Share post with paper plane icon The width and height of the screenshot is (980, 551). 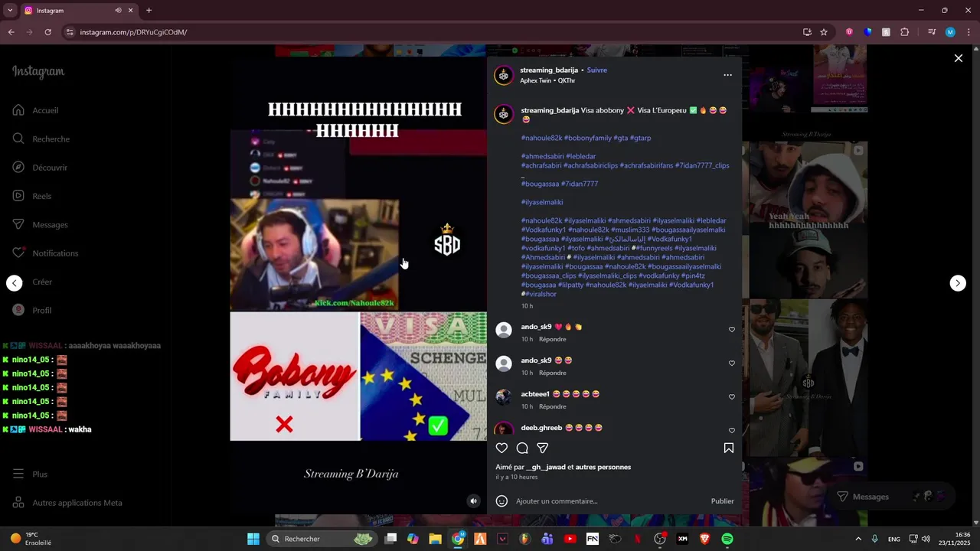(x=543, y=448)
